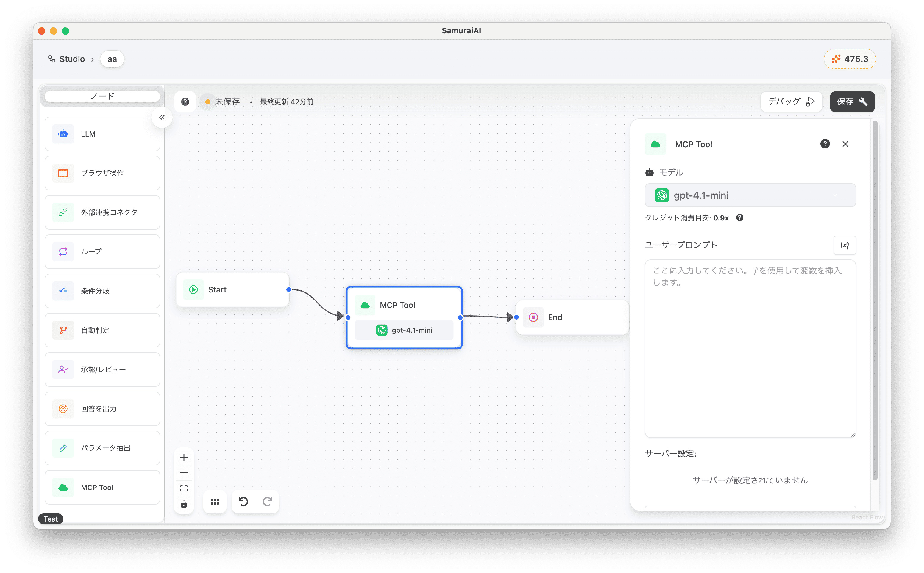Click canvas help question mark icon
The width and height of the screenshot is (924, 573).
tap(185, 101)
